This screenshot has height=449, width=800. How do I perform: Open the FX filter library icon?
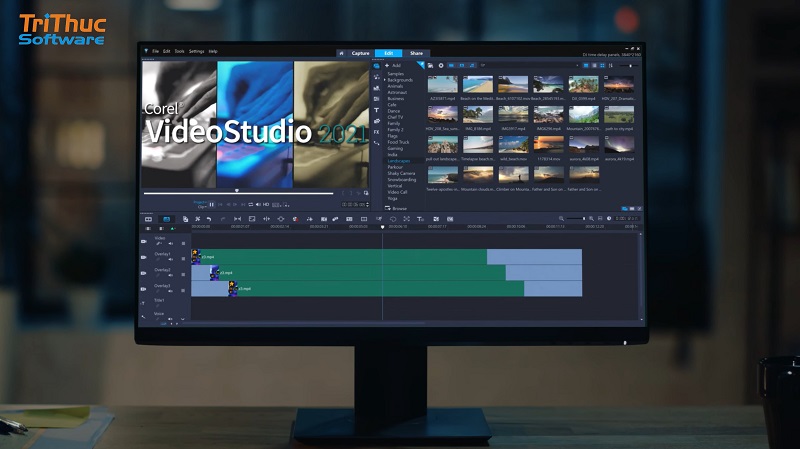376,131
